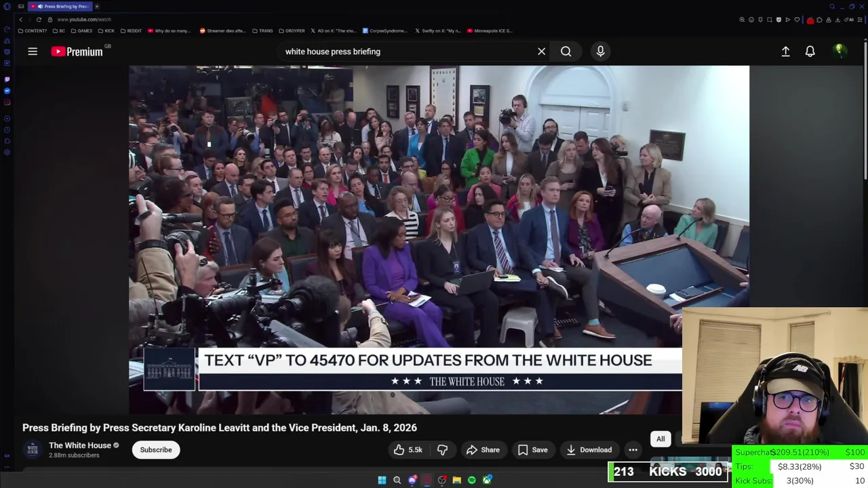Open the TRANS bookmarks folder

point(262,30)
